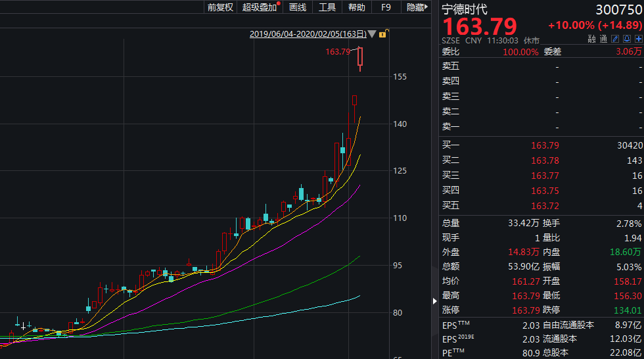Click the stock code 300750
The height and width of the screenshot is (359, 644).
[618, 9]
